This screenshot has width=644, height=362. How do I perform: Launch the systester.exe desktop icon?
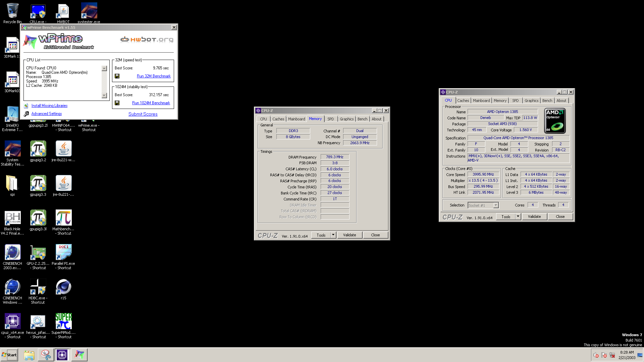point(89,13)
